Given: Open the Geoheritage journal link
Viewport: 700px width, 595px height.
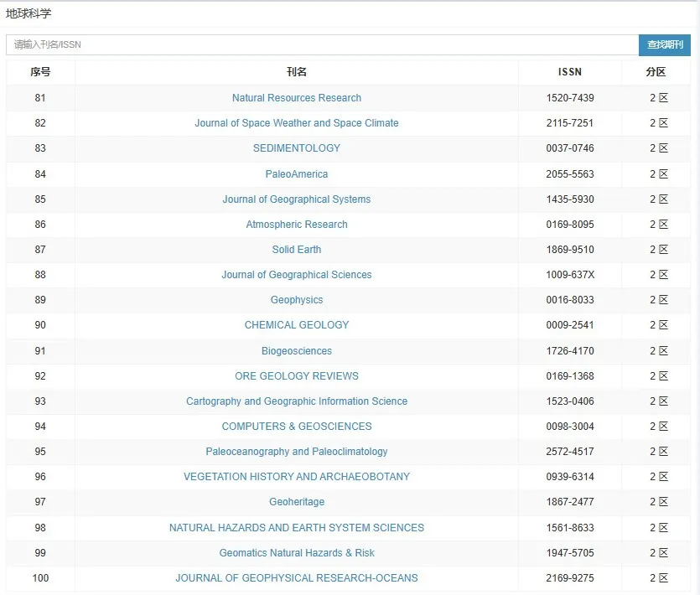Looking at the screenshot, I should point(297,502).
